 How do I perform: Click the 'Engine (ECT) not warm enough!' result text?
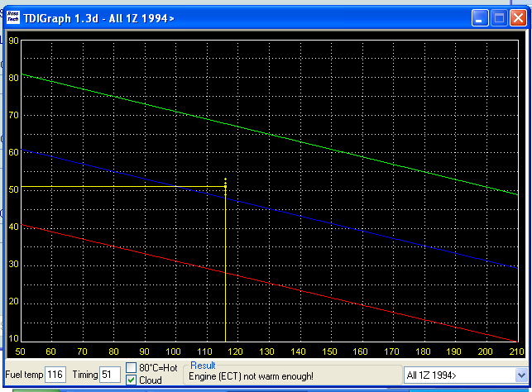251,376
